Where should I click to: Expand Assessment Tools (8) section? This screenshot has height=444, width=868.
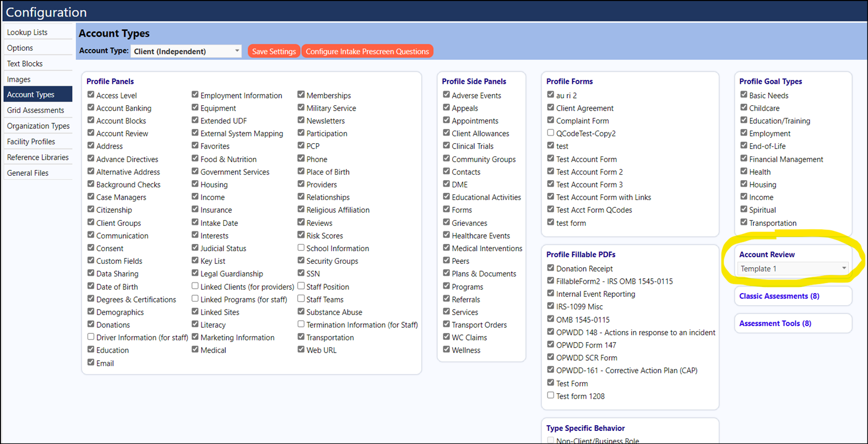point(775,323)
